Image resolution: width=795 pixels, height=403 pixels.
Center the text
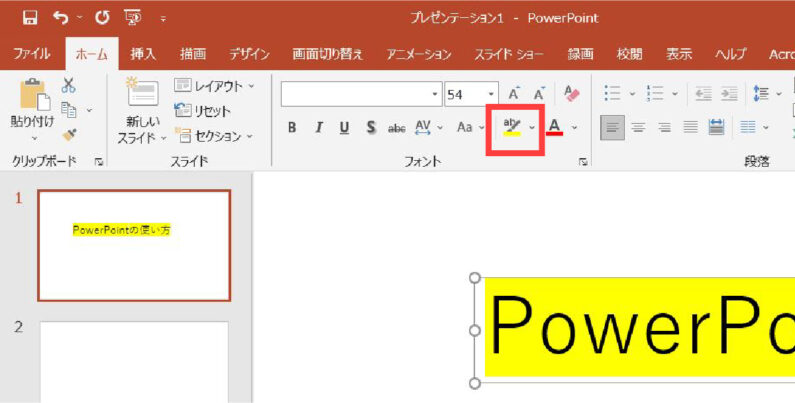coord(638,127)
